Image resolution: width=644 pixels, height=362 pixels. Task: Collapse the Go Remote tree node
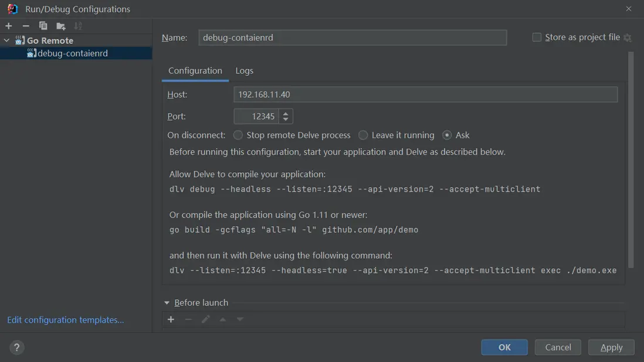tap(7, 40)
